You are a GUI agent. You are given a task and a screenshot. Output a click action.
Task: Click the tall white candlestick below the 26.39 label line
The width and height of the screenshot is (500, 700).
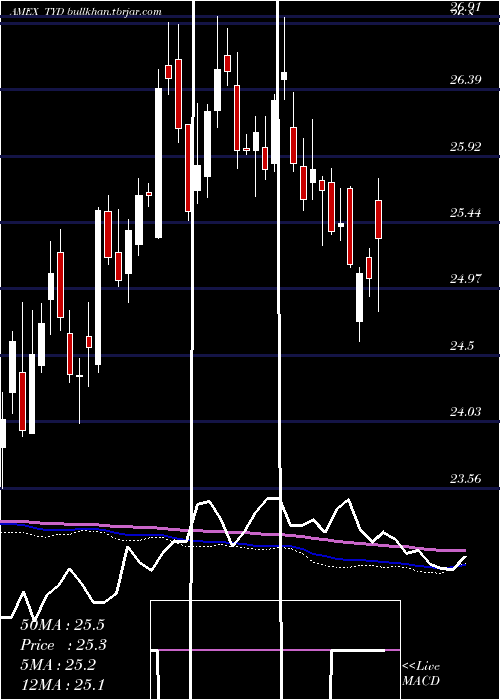[158, 163]
